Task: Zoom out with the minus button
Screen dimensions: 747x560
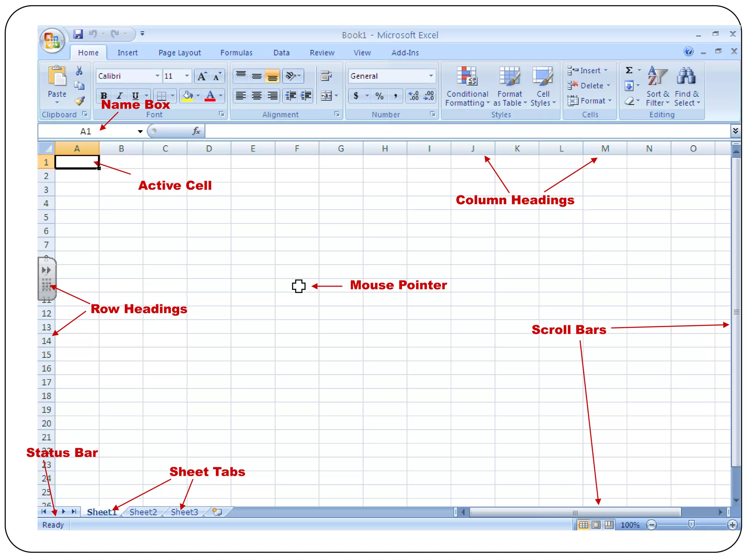Action: (x=651, y=525)
